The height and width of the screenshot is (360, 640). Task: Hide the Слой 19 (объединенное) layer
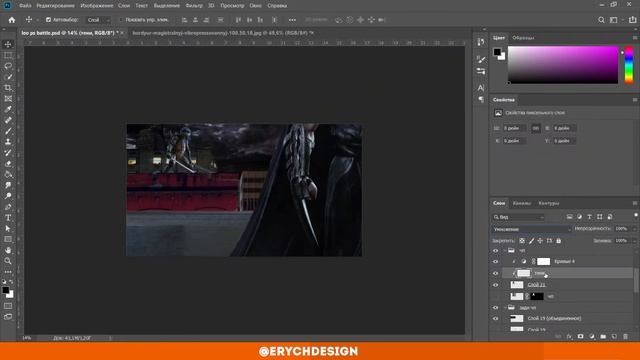496,318
